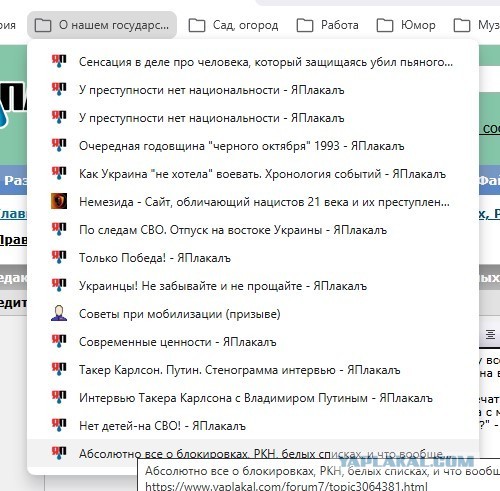Open bookmark 'По следам СВО. Отпуск на востоке'
The image size is (500, 491).
point(253,230)
